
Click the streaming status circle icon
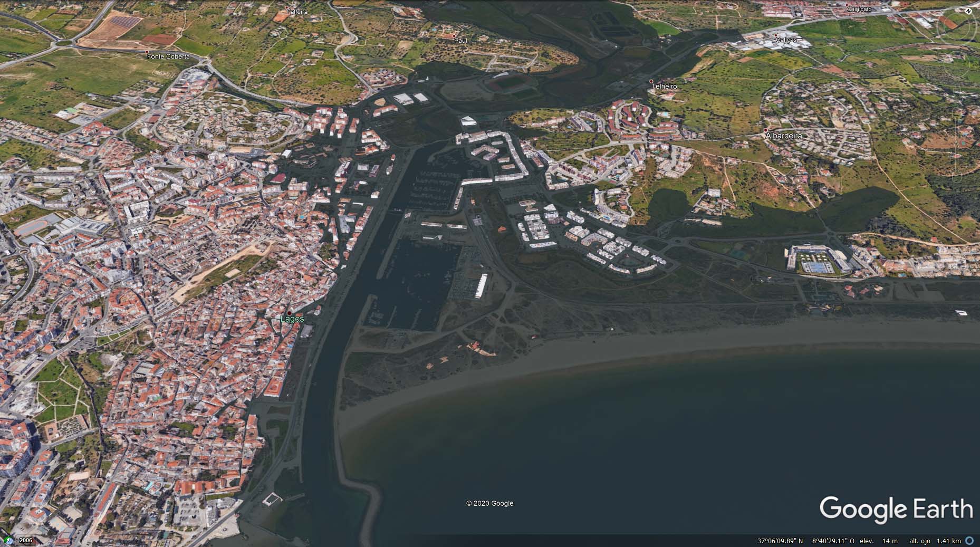tap(969, 541)
